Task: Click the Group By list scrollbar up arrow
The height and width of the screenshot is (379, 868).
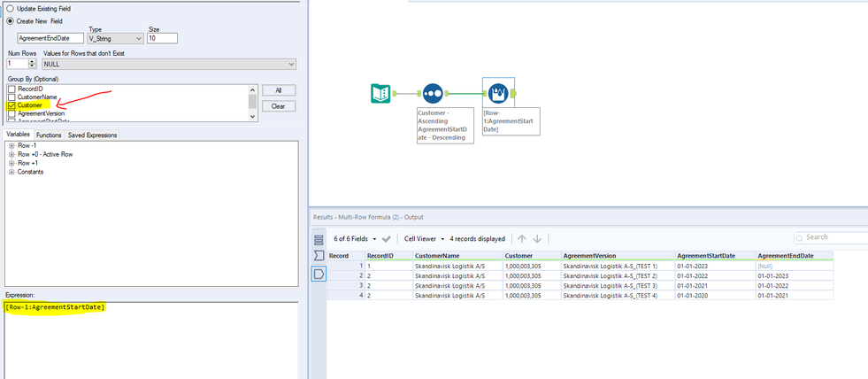Action: (x=253, y=89)
